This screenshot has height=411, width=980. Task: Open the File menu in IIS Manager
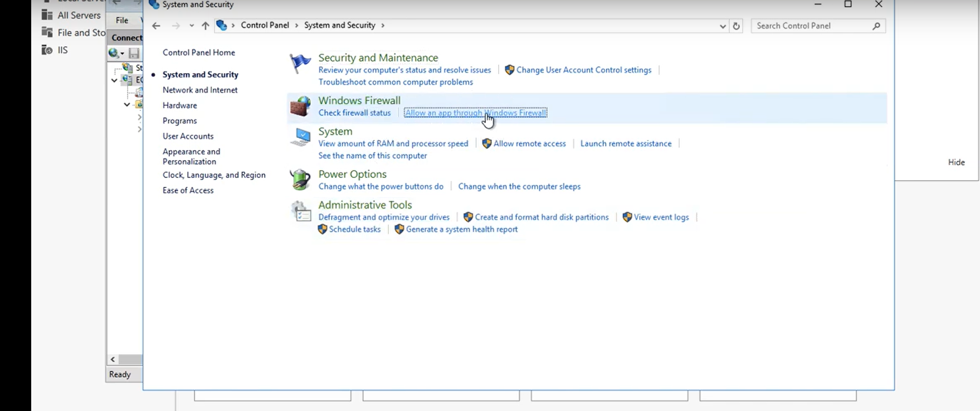tap(122, 20)
